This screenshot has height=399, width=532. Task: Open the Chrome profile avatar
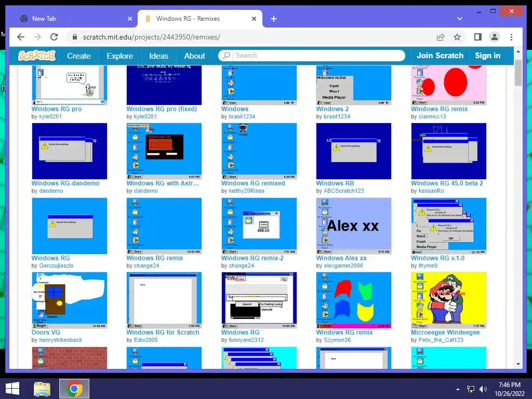click(x=495, y=37)
